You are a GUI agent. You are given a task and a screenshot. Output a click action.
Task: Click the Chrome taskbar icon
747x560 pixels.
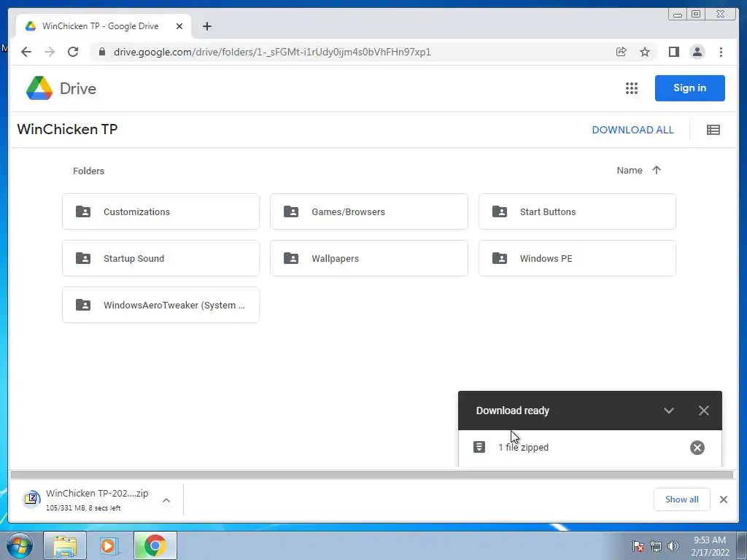155,545
